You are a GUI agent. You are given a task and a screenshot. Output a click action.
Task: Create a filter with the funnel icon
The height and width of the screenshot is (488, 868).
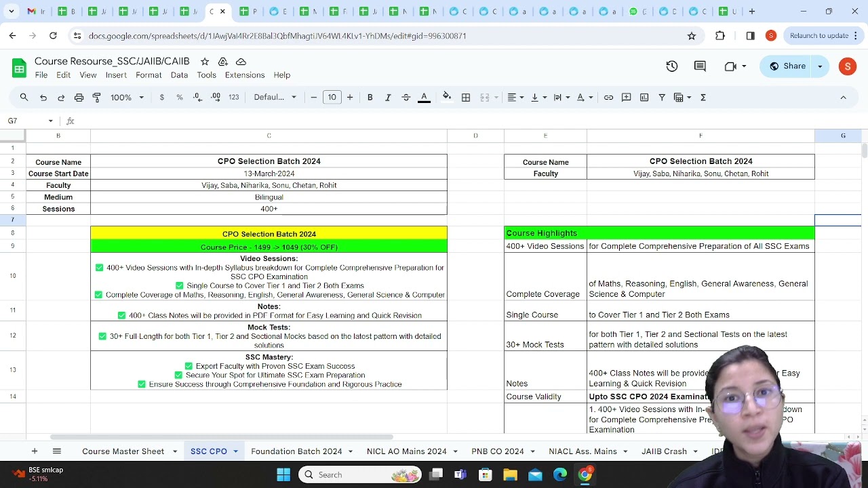[x=662, y=97]
